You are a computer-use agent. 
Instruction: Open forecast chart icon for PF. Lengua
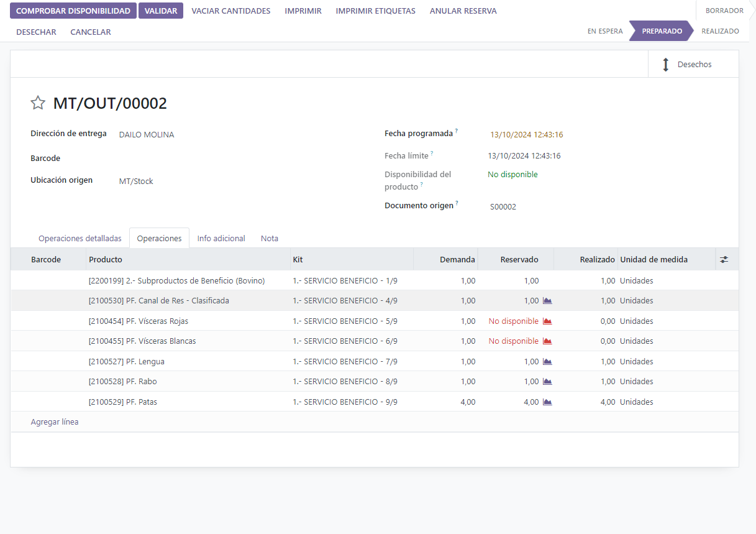547,362
